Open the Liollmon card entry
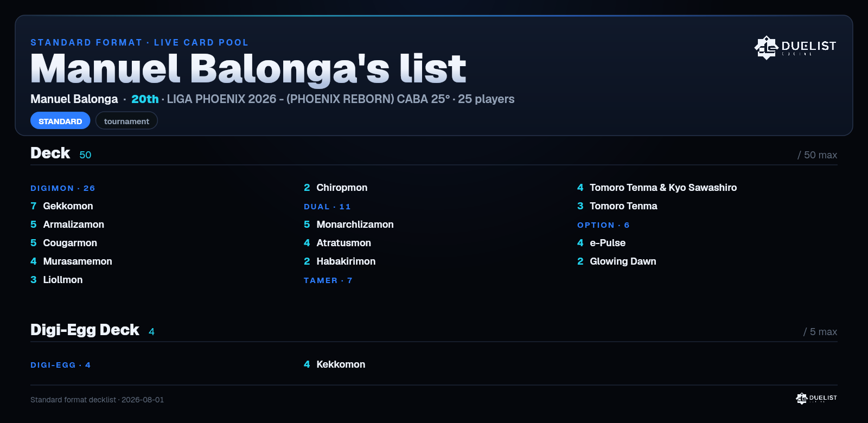Image resolution: width=868 pixels, height=423 pixels. [57, 280]
